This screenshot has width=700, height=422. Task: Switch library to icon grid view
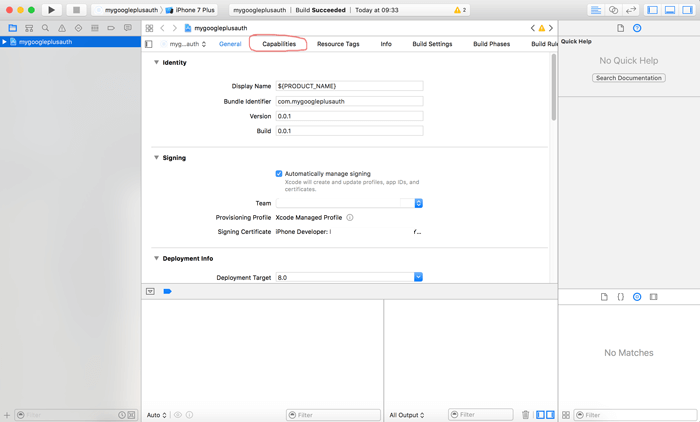566,415
